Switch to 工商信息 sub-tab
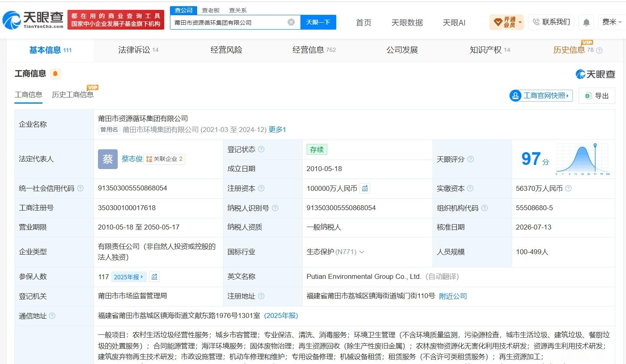Viewport: 626px width, 364px height. pyautogui.click(x=28, y=95)
